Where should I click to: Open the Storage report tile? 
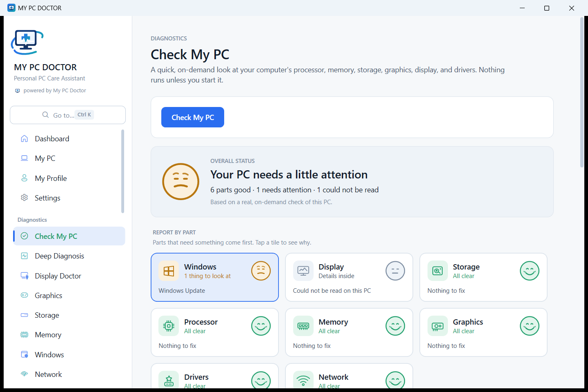pyautogui.click(x=483, y=277)
